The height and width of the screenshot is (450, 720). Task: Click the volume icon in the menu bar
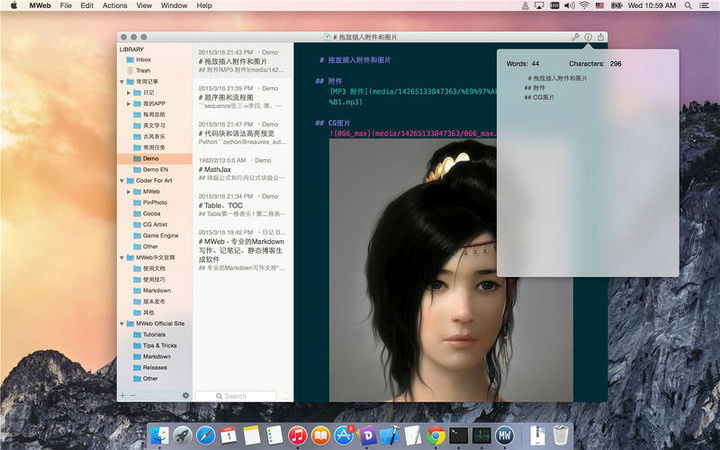coord(569,6)
